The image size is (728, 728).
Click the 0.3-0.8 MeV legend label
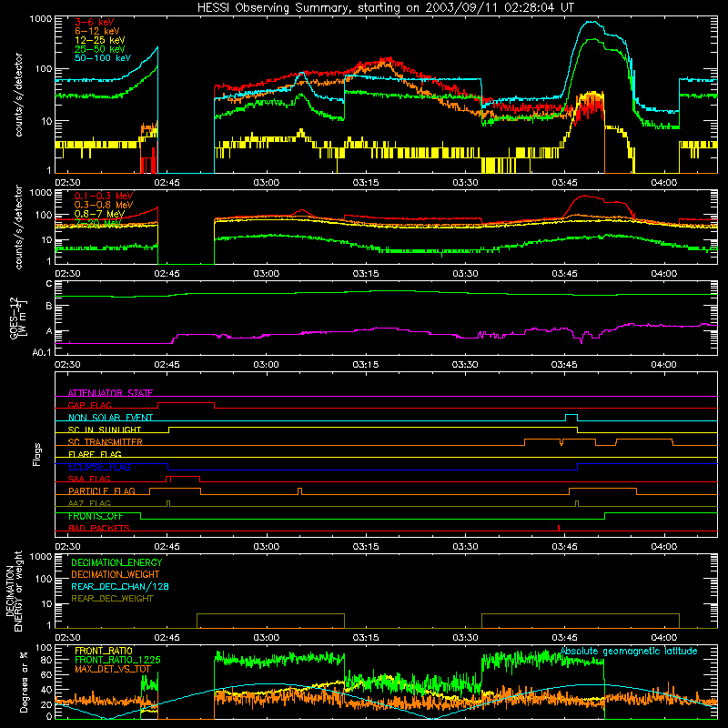(104, 205)
